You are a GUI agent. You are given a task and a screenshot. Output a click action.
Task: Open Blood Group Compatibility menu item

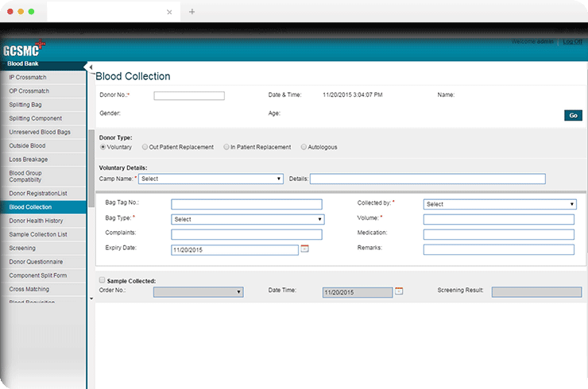click(43, 176)
